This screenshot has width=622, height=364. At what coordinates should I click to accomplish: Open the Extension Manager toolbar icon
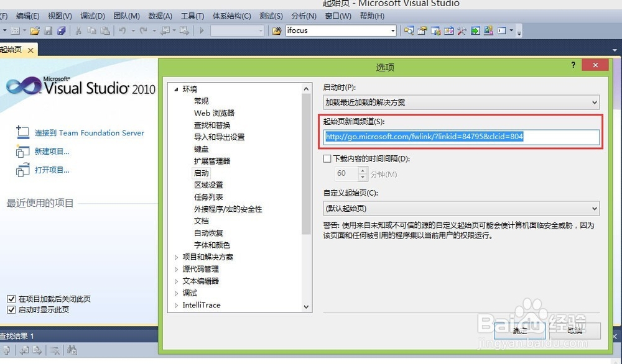point(488,30)
